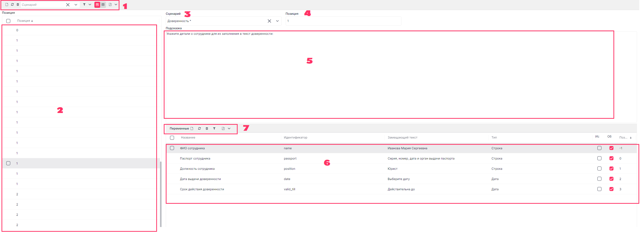Click the Переменные section label
The width and height of the screenshot is (644, 234).
click(x=179, y=128)
